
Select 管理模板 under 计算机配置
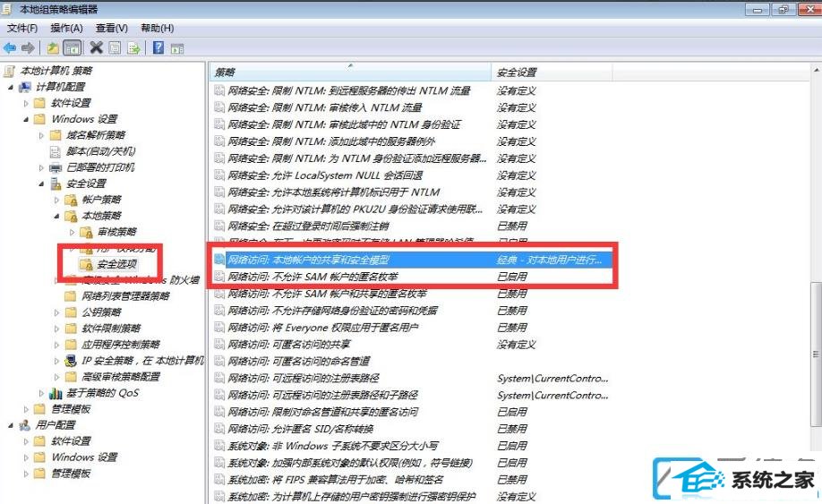click(x=71, y=409)
